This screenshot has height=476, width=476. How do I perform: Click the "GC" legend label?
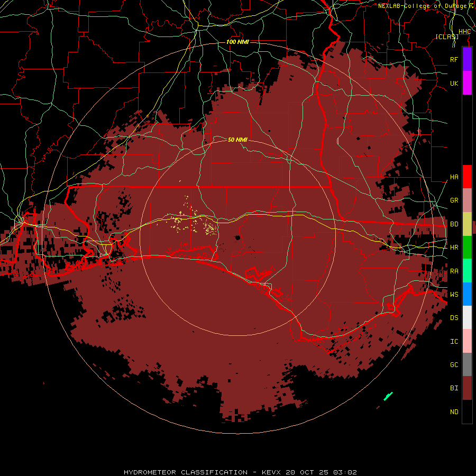[x=454, y=364]
